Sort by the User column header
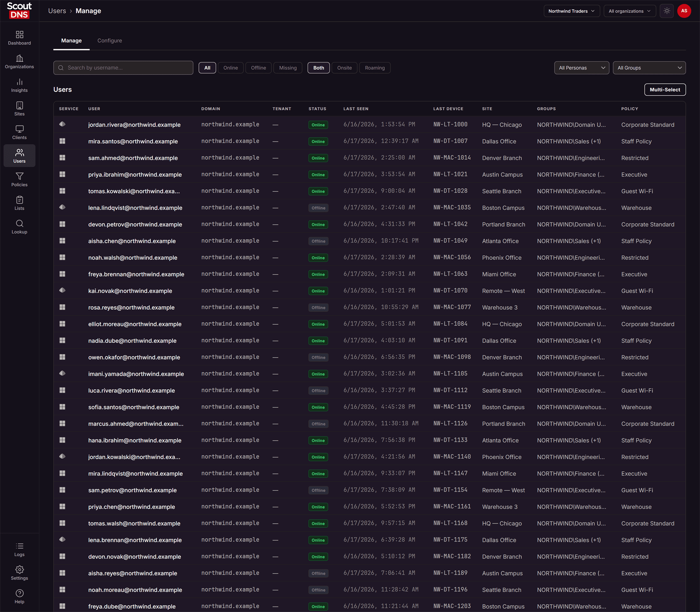The image size is (700, 612). click(x=94, y=109)
